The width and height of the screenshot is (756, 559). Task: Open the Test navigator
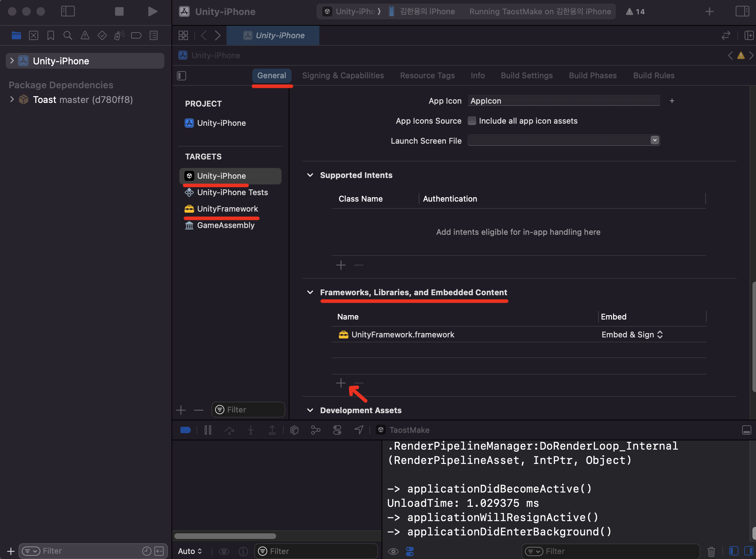point(102,35)
